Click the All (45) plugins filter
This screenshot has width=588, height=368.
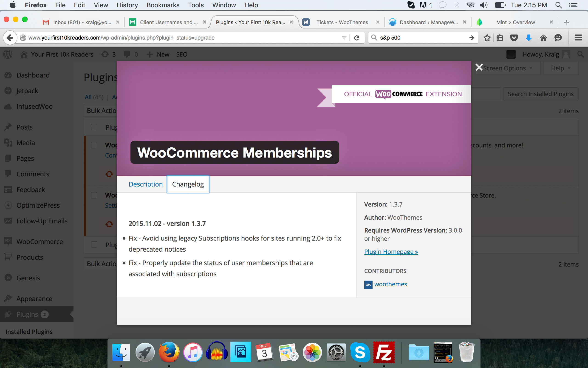pos(94,97)
